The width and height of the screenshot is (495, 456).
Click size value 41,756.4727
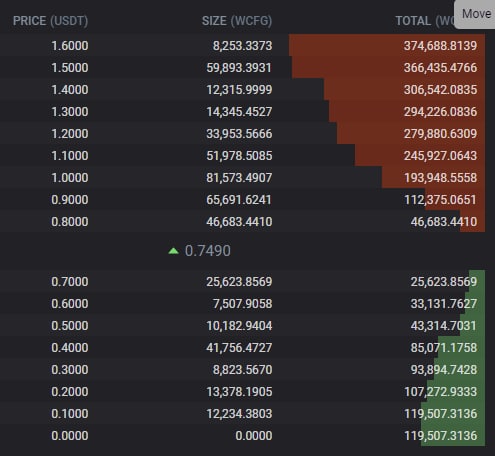(x=239, y=348)
